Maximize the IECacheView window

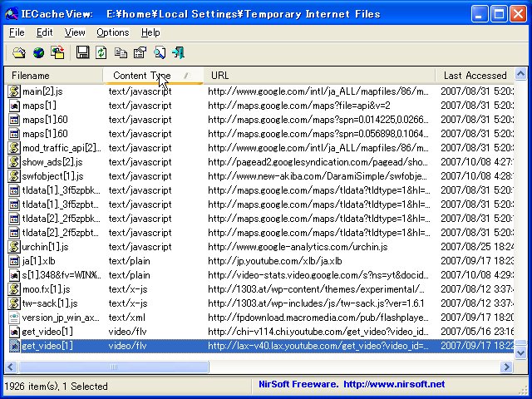[499, 14]
